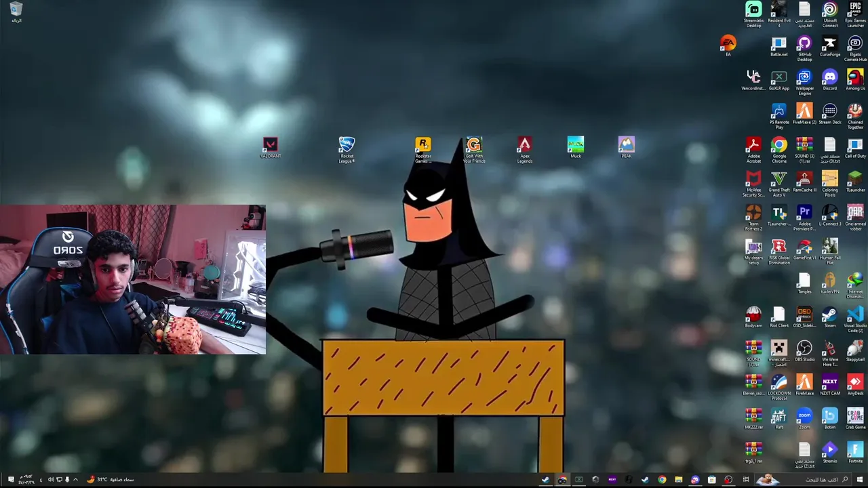Launch Among Us icon

[x=855, y=80]
